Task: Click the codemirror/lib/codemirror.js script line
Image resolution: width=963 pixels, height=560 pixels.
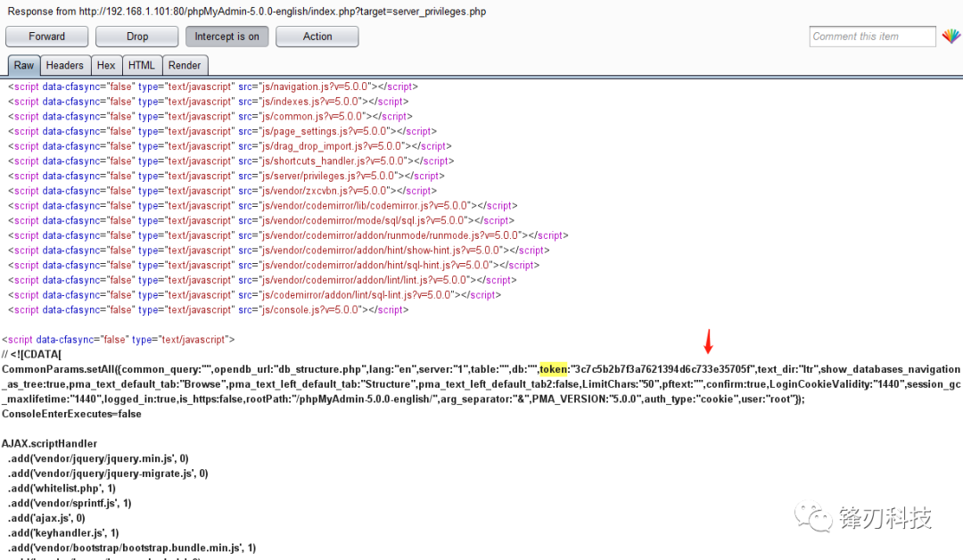Action: coord(262,206)
